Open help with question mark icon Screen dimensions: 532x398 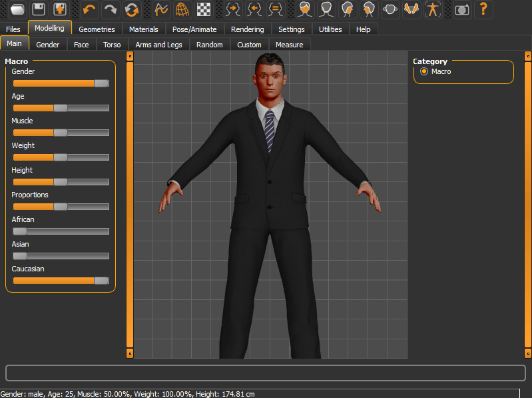click(x=483, y=9)
